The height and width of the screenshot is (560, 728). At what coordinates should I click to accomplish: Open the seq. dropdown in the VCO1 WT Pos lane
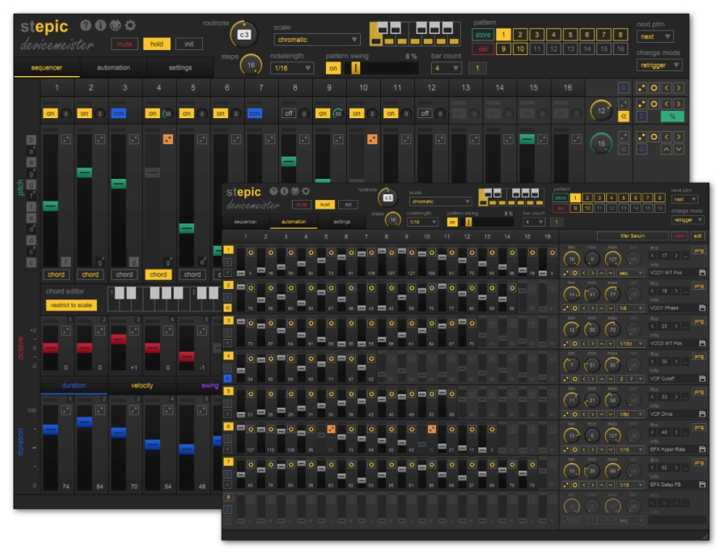(630, 273)
